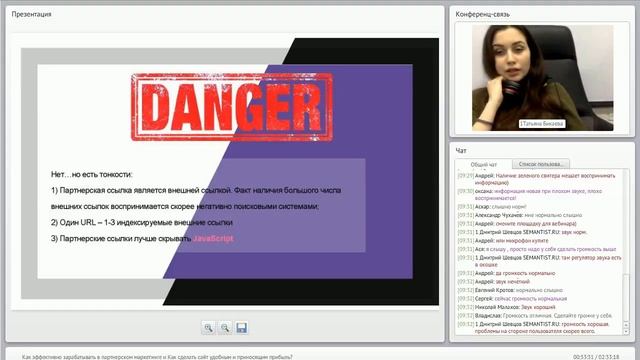The image size is (640, 360).
Task: Click the webinar title text in bottom bar
Action: point(157,357)
